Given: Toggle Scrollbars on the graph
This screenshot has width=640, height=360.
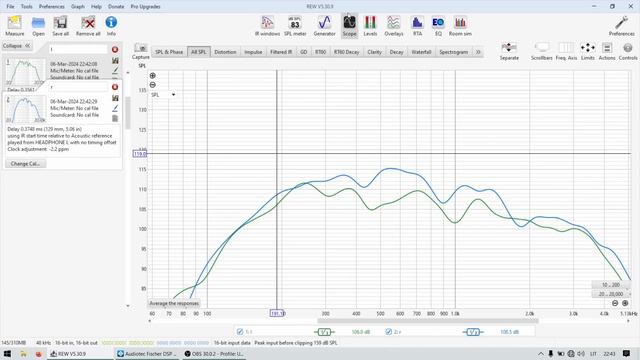Looking at the screenshot, I should click(x=541, y=51).
